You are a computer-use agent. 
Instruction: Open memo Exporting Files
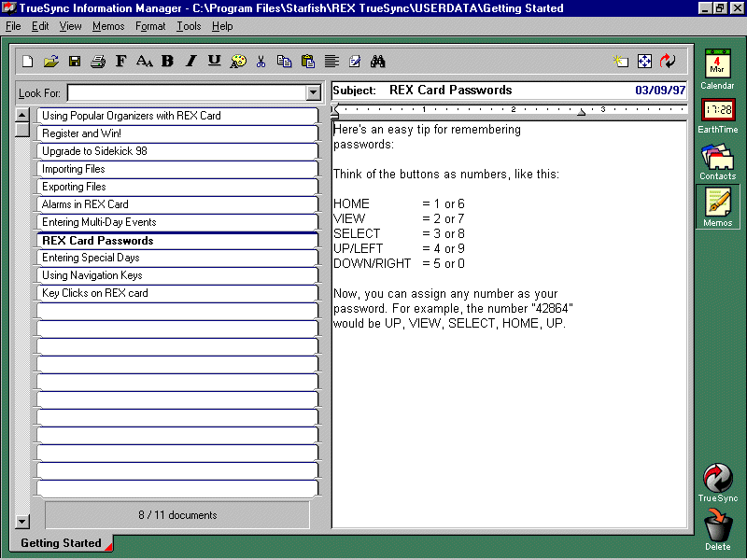[177, 187]
